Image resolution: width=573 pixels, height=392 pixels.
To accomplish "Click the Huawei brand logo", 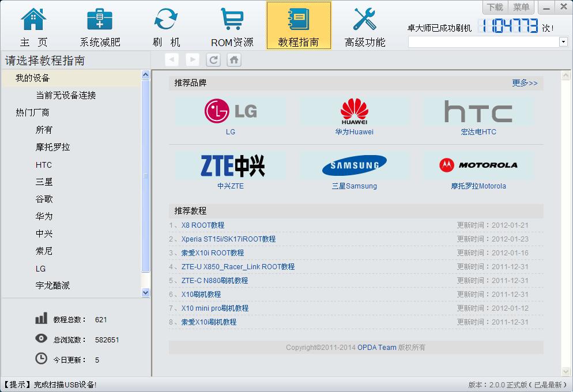I will tap(355, 111).
